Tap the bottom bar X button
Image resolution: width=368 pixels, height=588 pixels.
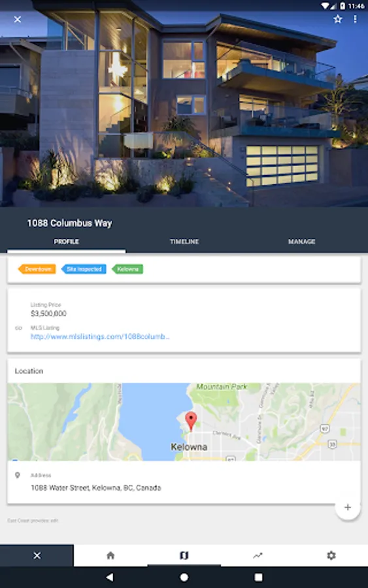(x=37, y=555)
